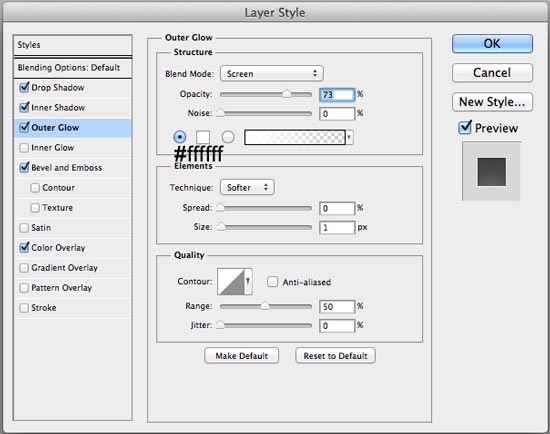This screenshot has height=434, width=550.
Task: Select the Satin style label
Action: click(x=41, y=227)
